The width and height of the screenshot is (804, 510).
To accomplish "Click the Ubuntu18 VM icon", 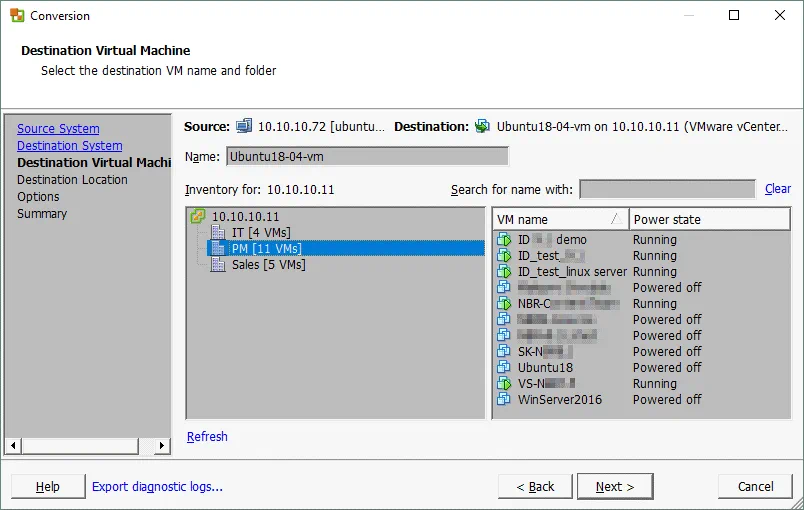I will pyautogui.click(x=505, y=367).
